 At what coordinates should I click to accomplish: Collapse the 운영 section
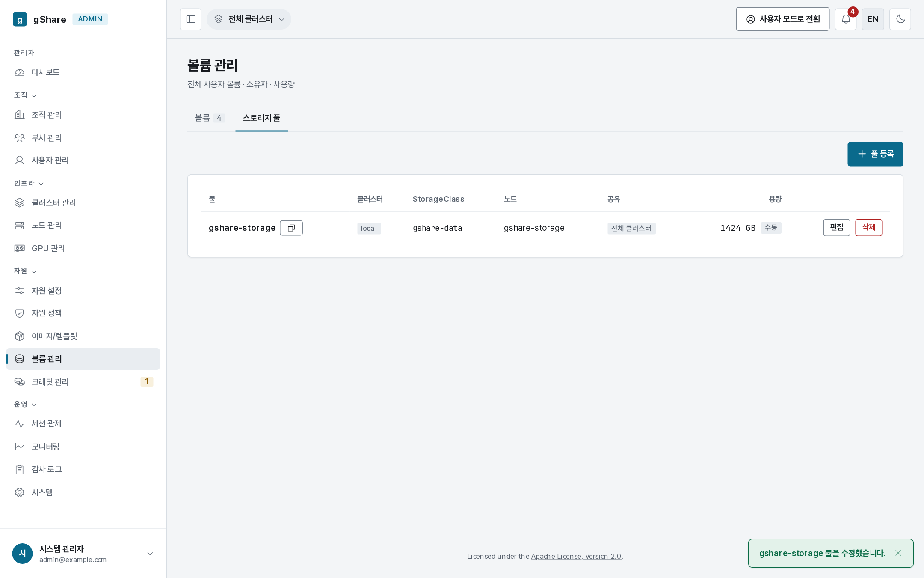25,404
